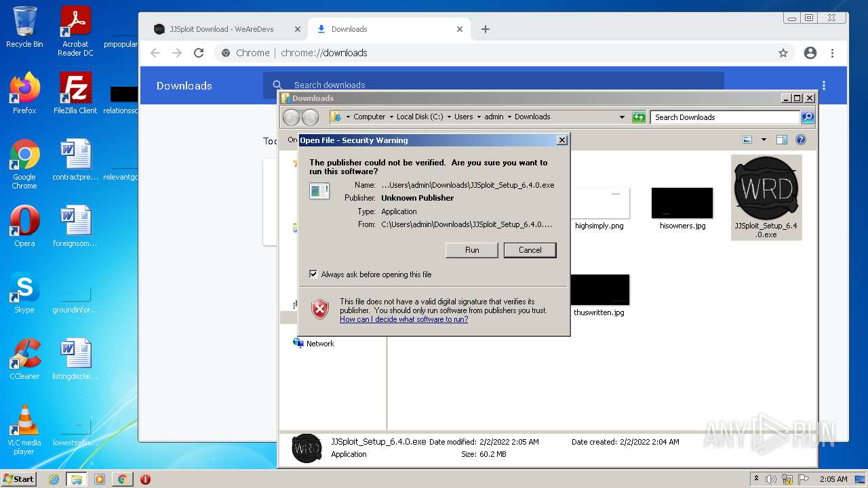The image size is (868, 488).
Task: Click Change your view icon in Explorer
Action: 747,140
